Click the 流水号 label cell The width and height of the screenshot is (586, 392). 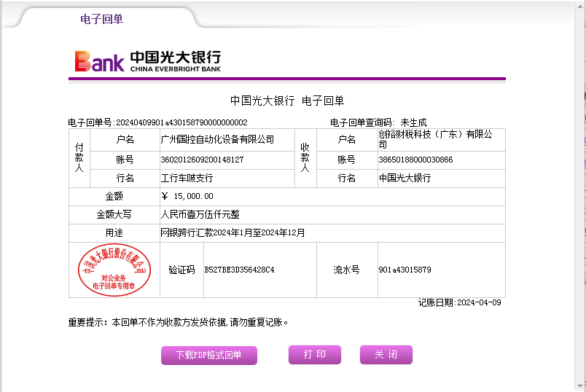click(x=347, y=270)
